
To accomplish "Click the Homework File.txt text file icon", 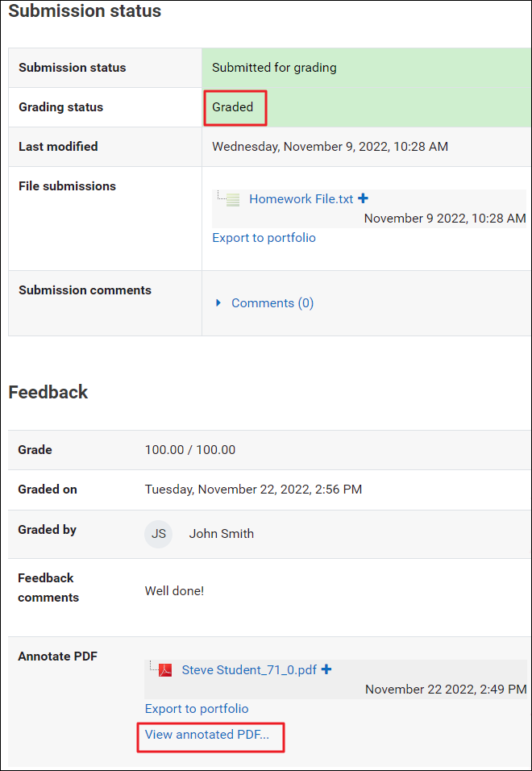I will [233, 200].
